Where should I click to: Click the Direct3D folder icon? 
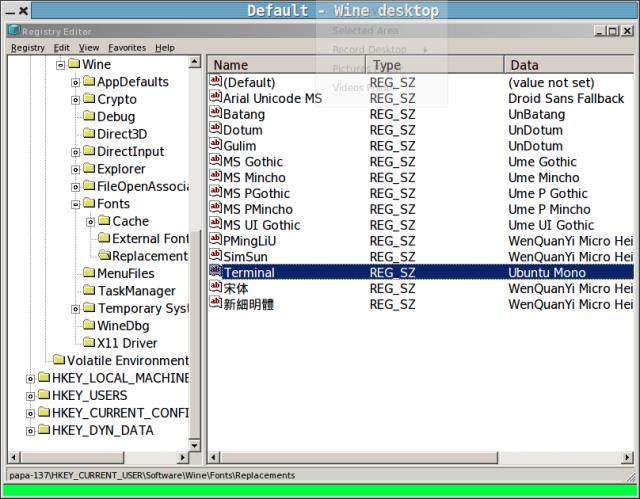(x=88, y=135)
